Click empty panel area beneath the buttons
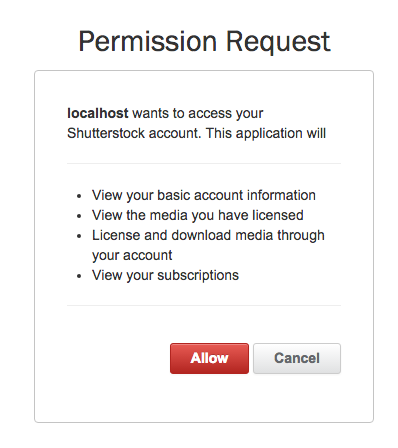 point(204,398)
